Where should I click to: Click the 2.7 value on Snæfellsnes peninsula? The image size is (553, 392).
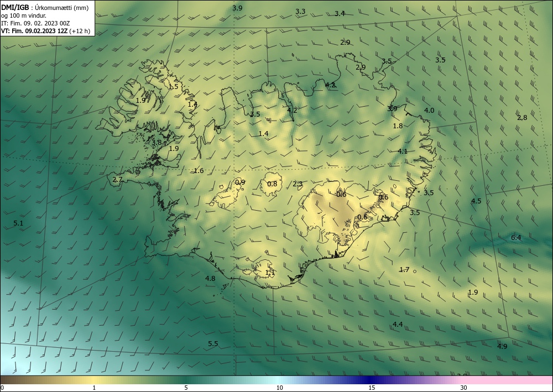(117, 180)
